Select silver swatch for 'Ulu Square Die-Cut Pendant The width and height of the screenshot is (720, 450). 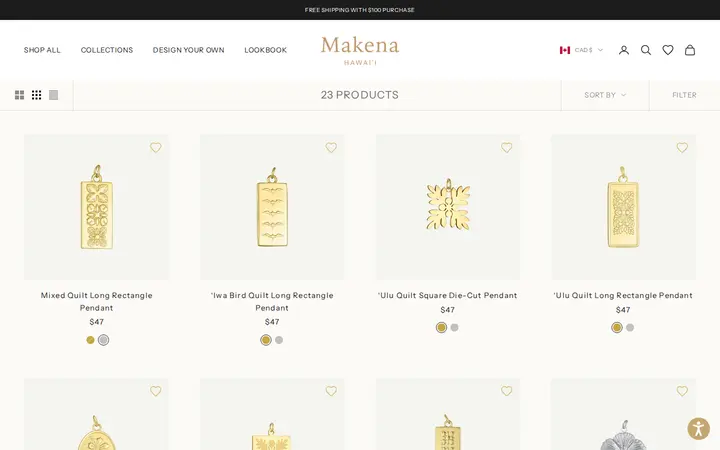point(454,327)
